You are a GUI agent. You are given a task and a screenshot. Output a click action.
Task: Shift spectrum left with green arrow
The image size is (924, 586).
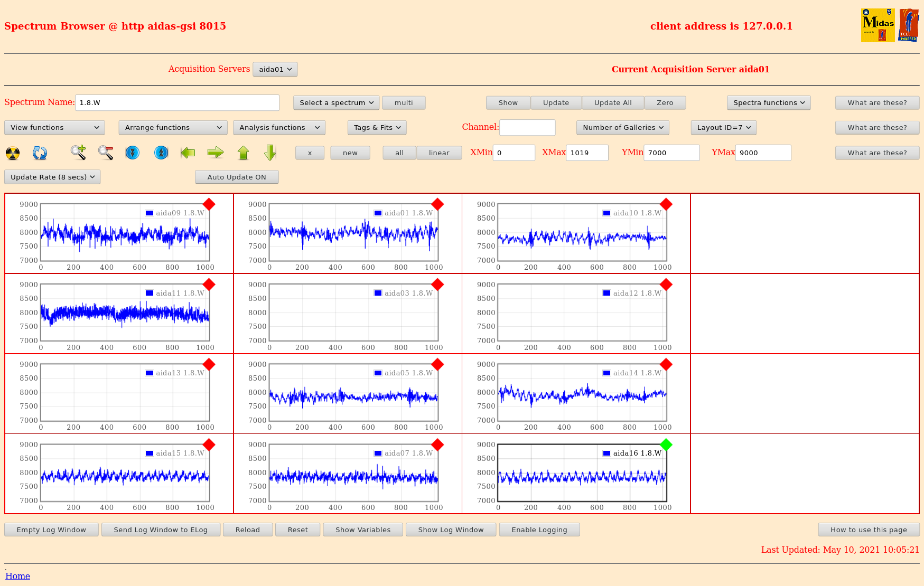[x=188, y=153]
